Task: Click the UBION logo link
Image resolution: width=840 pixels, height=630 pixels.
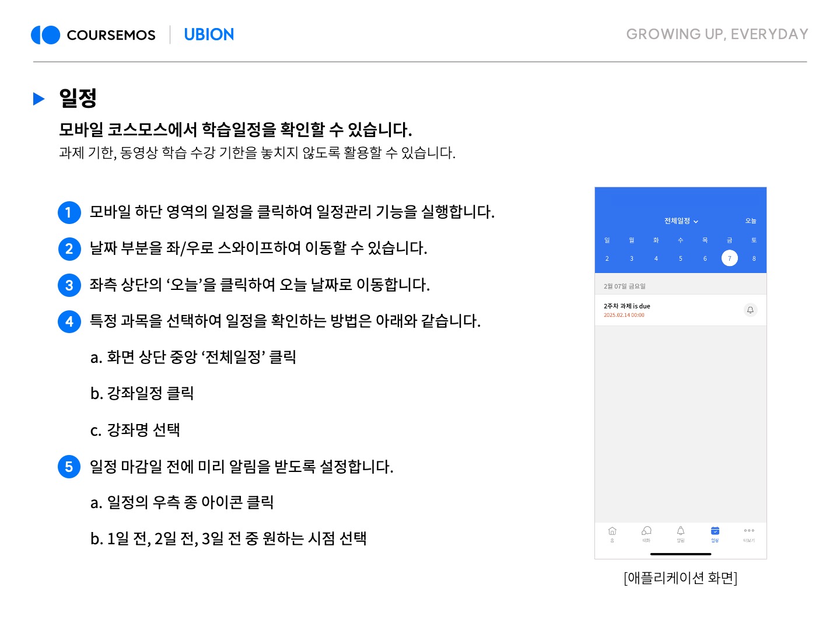Action: 209,35
